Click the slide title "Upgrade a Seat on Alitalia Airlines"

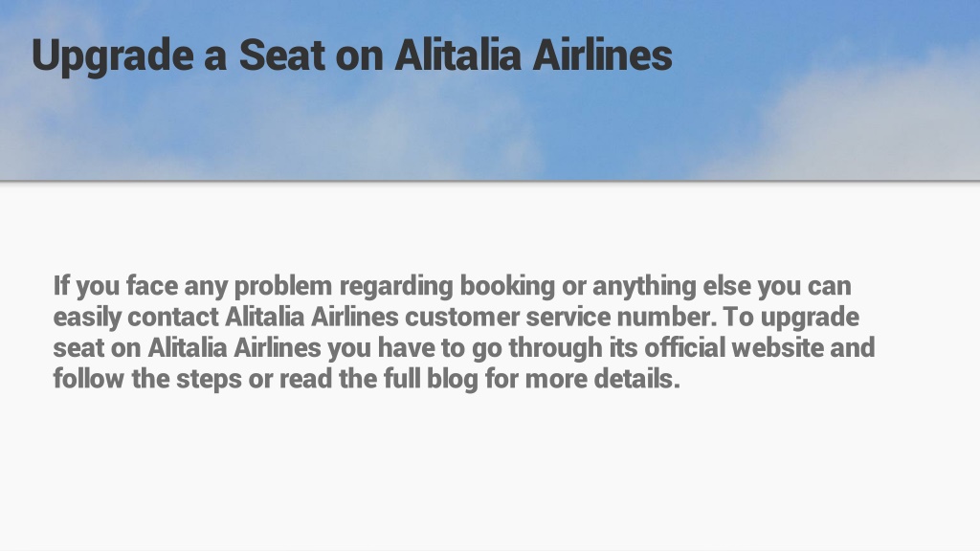point(352,56)
